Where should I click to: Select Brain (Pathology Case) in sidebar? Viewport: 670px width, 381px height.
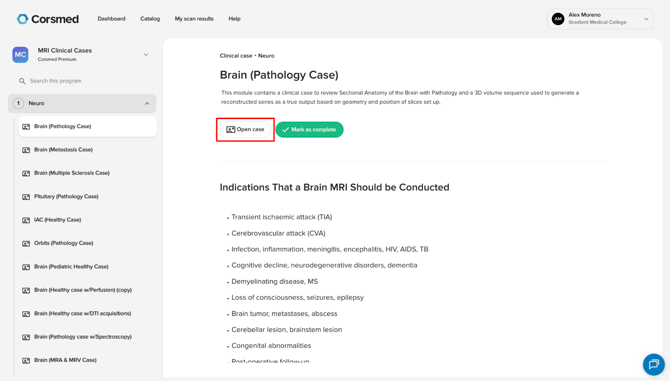coord(87,126)
